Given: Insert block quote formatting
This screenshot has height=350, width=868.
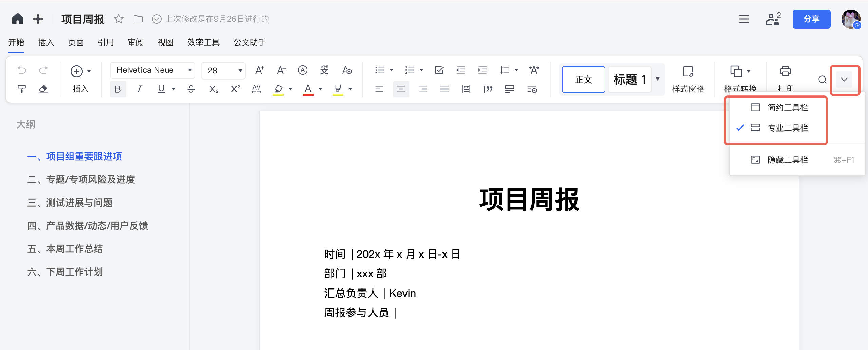Looking at the screenshot, I should pos(488,89).
